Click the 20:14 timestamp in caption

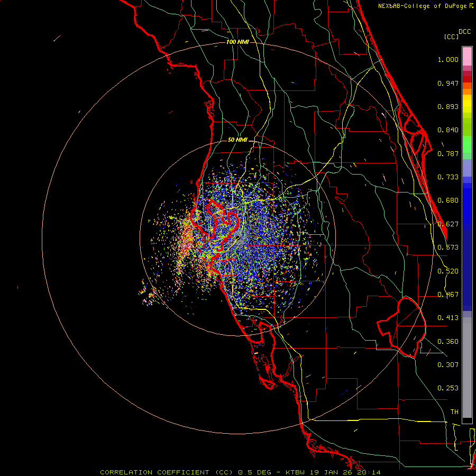369,472
